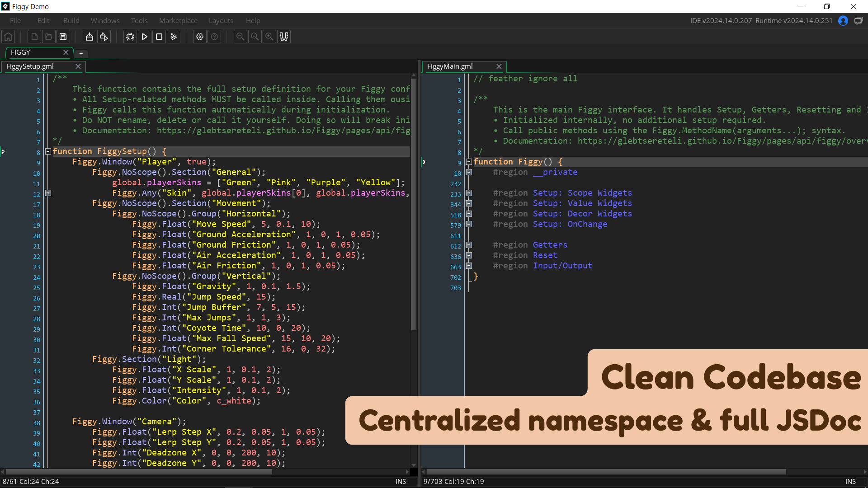
Task: Open Game Options gear icon
Action: pos(200,37)
